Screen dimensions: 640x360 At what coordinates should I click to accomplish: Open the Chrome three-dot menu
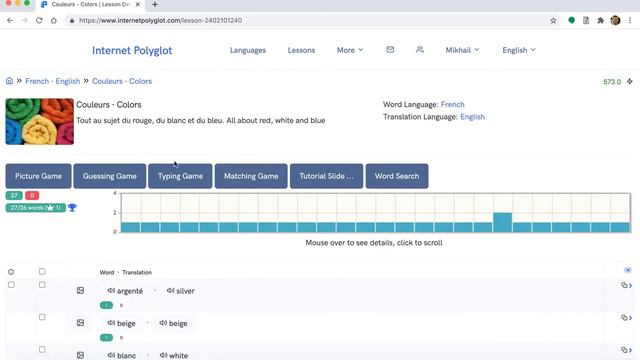[x=630, y=20]
